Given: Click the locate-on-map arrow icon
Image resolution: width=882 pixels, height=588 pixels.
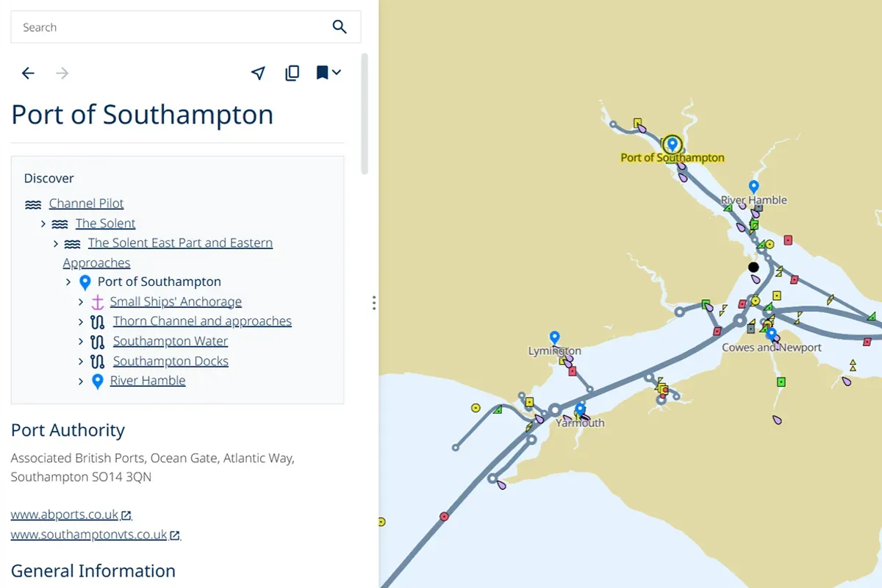Looking at the screenshot, I should pyautogui.click(x=258, y=73).
